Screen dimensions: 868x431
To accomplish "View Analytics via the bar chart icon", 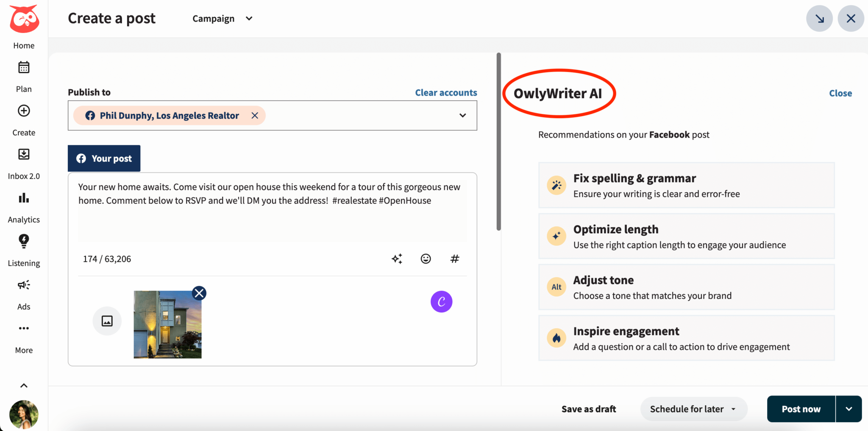I will (x=24, y=198).
